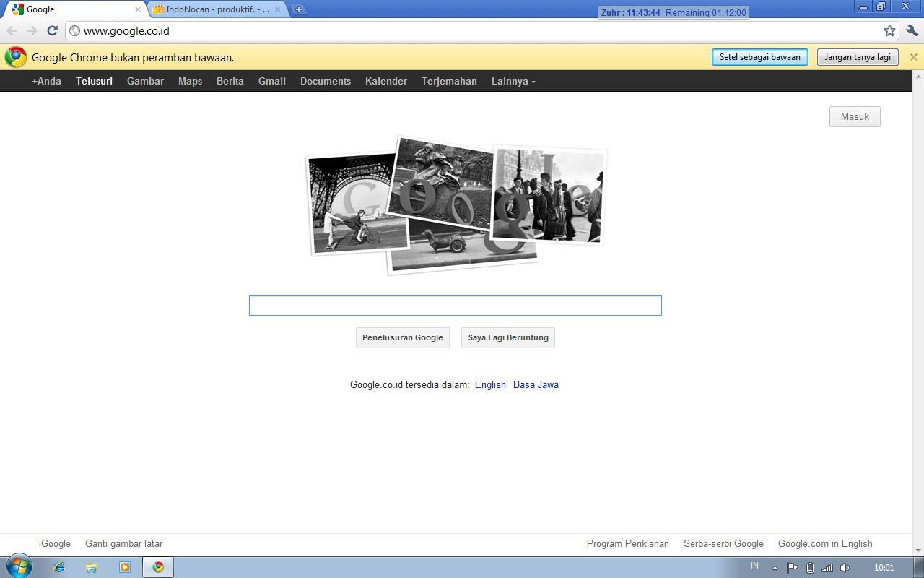924x578 pixels.
Task: Click the page scrollbar up arrow
Action: click(918, 76)
